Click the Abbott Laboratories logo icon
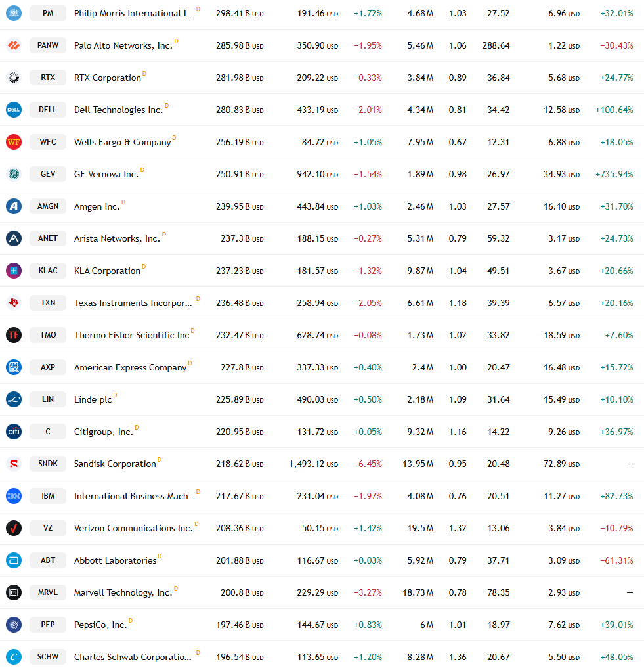The height and width of the screenshot is (670, 644). click(14, 560)
